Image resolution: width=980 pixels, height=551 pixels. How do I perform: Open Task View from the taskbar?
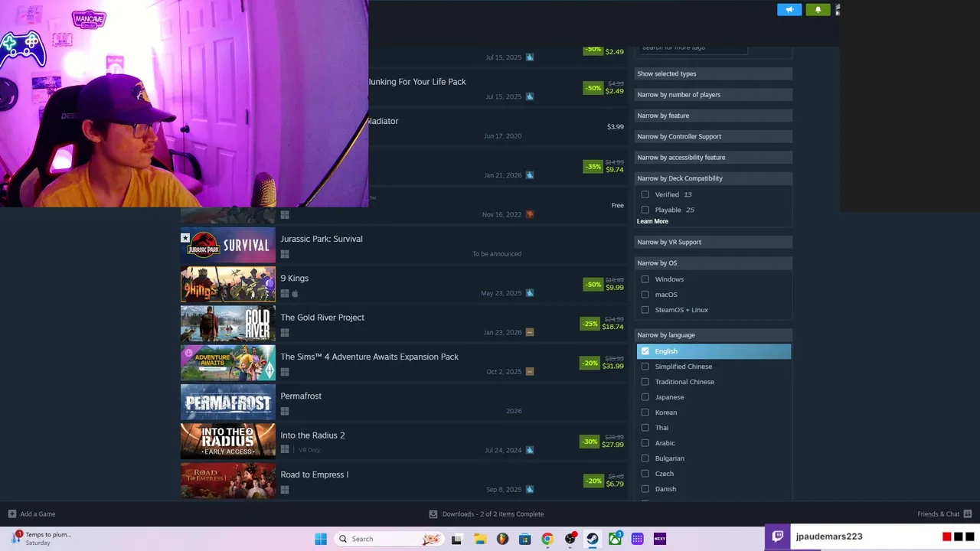(457, 539)
